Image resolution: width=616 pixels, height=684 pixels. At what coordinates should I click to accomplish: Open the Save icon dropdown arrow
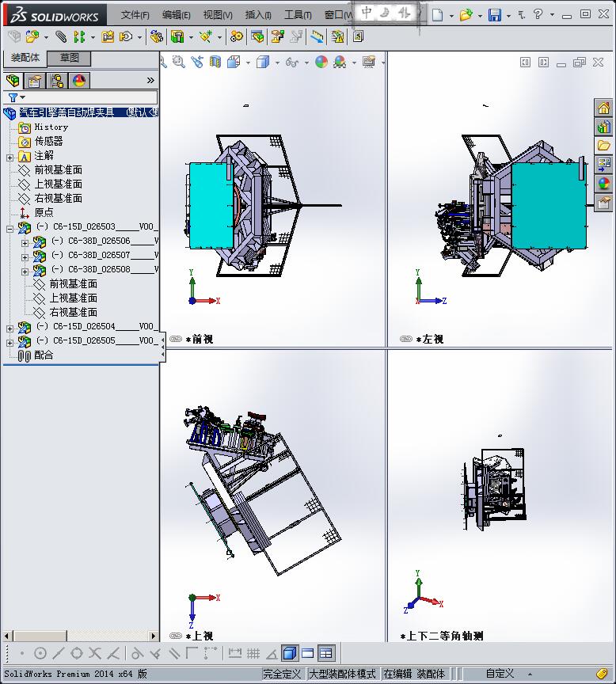[x=508, y=16]
